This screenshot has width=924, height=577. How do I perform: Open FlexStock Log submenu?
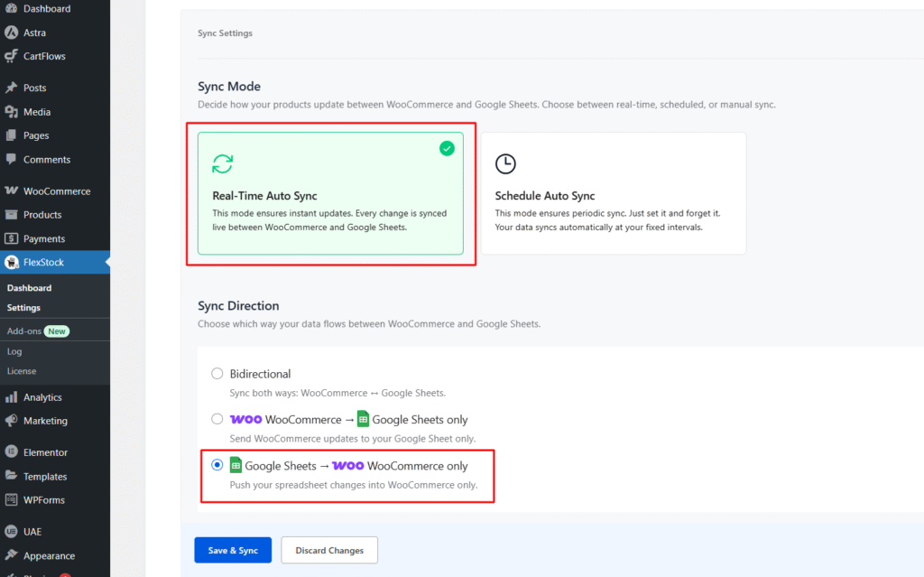coord(14,351)
